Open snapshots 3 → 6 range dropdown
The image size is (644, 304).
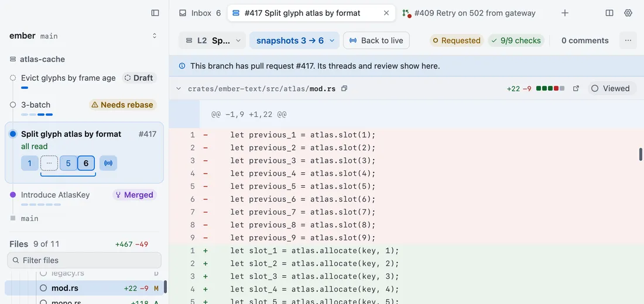294,40
